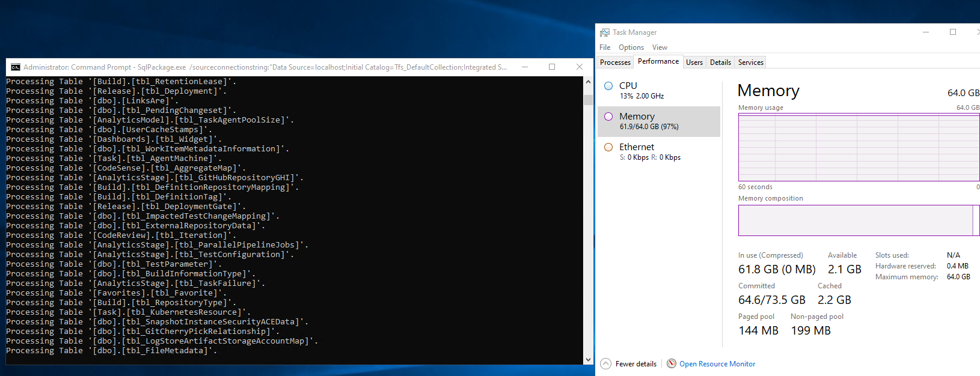Screen dimensions: 980x376
Task: Click the '[Task].[tbl_AgentMachine]' line
Action: (x=114, y=159)
